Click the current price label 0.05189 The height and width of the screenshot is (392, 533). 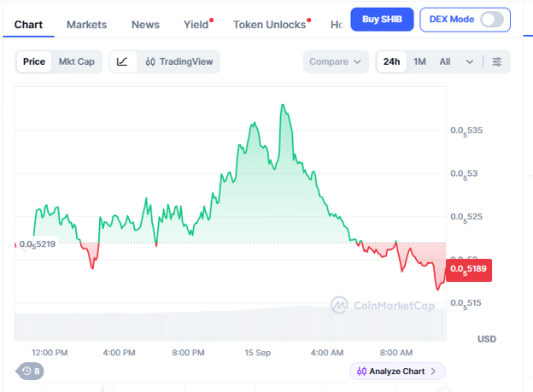click(468, 270)
